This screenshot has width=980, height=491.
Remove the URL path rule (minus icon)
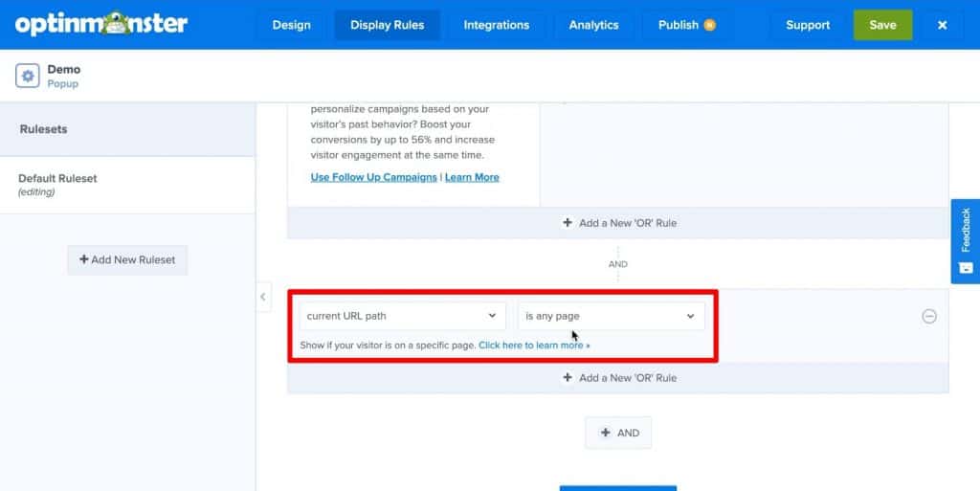(x=929, y=316)
